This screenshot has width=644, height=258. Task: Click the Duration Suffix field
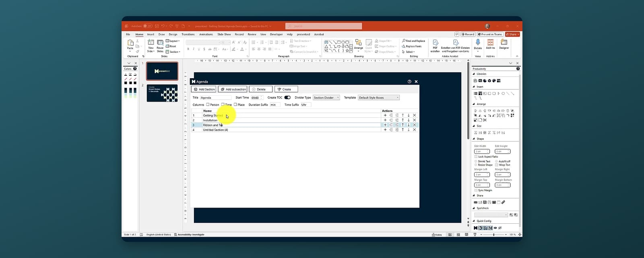275,105
